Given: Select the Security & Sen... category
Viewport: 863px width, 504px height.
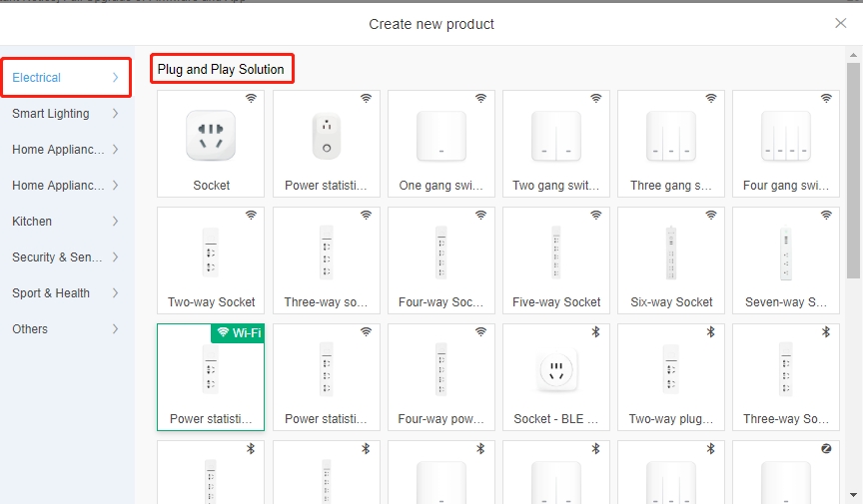Looking at the screenshot, I should (x=66, y=256).
